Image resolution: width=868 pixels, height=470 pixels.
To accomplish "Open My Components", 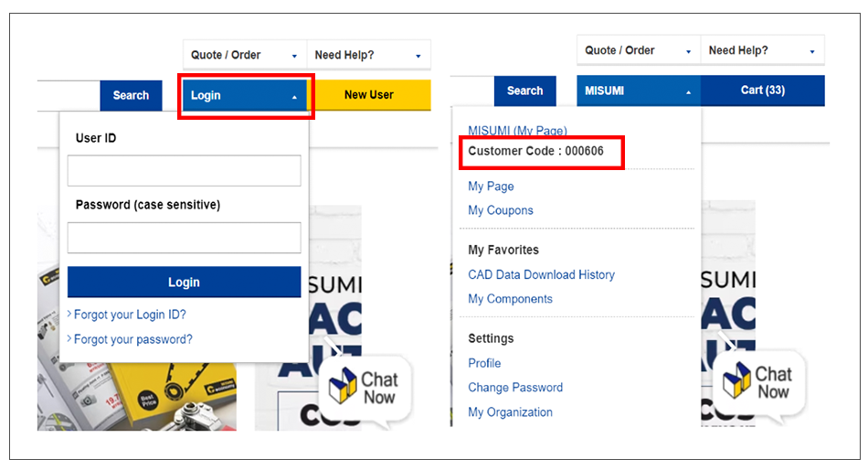I will point(511,299).
